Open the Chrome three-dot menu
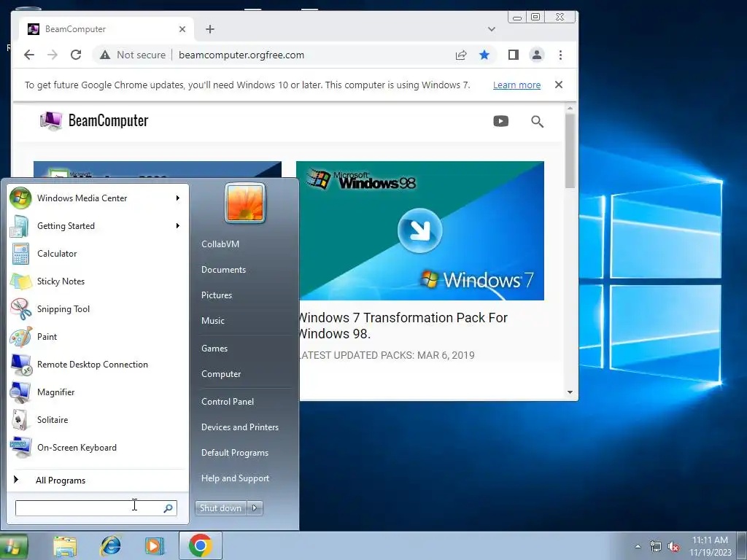This screenshot has width=747, height=560. pos(561,55)
